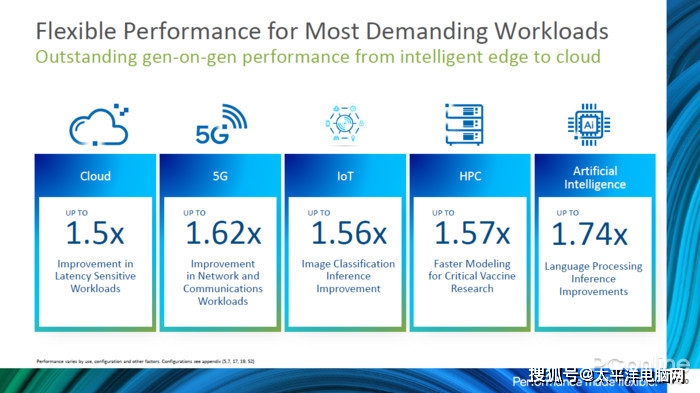Click the 1.56x figure

pos(349,233)
